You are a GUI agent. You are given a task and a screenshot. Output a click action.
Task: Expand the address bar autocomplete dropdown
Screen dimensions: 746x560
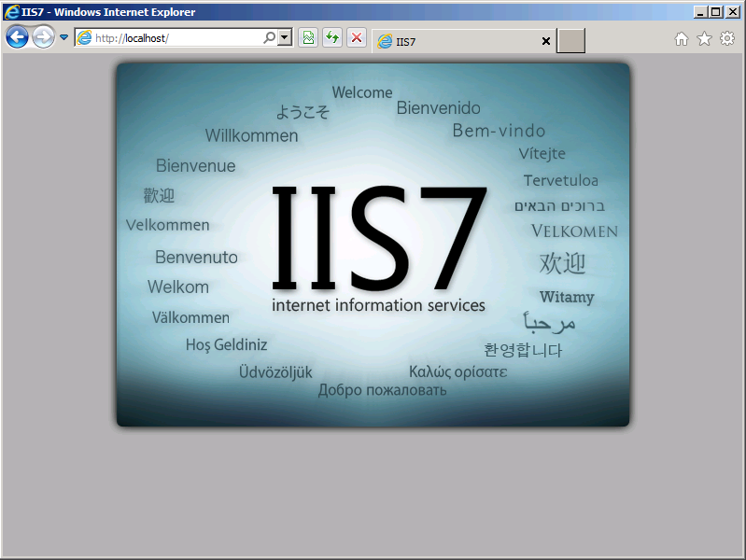tap(285, 37)
